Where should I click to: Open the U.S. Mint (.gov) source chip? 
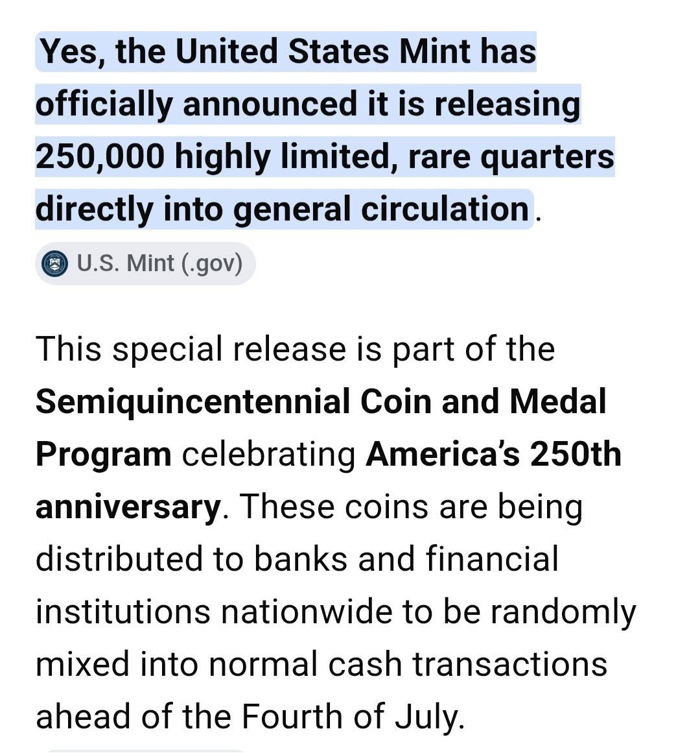[x=145, y=263]
